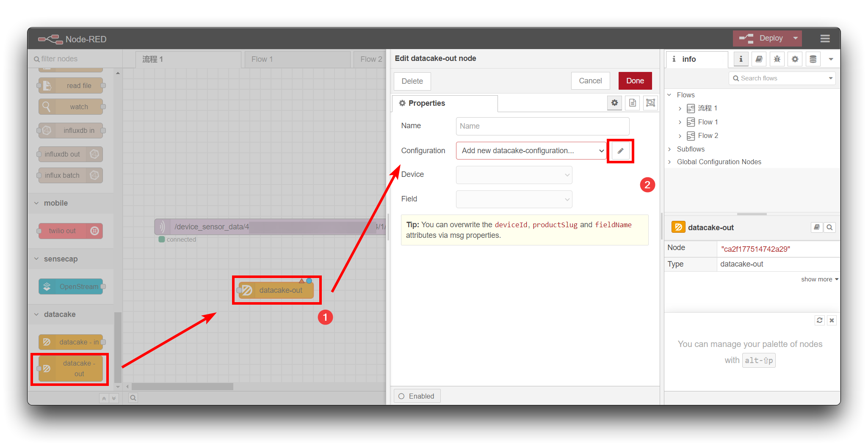Select the read file palette node
The height and width of the screenshot is (446, 868).
click(71, 85)
